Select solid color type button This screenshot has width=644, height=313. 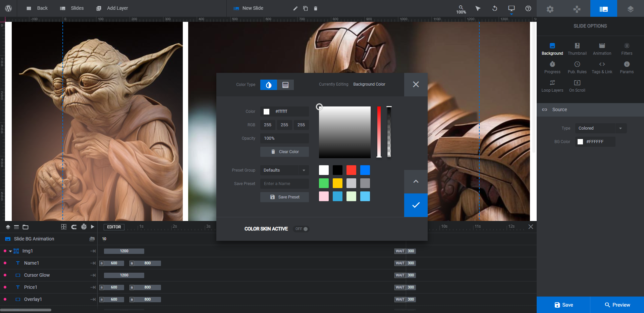269,85
